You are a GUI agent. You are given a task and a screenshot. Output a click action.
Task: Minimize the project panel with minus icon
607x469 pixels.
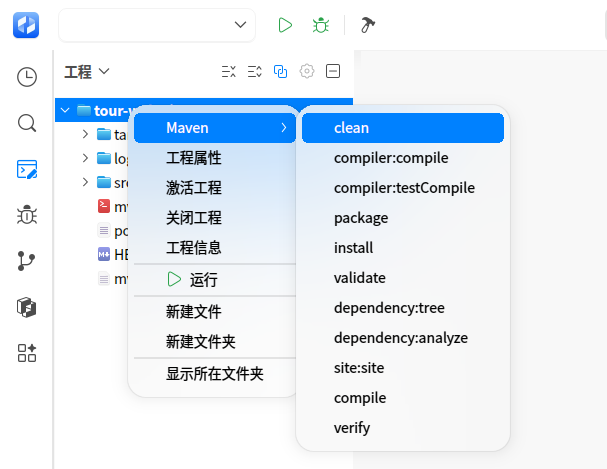coord(333,71)
